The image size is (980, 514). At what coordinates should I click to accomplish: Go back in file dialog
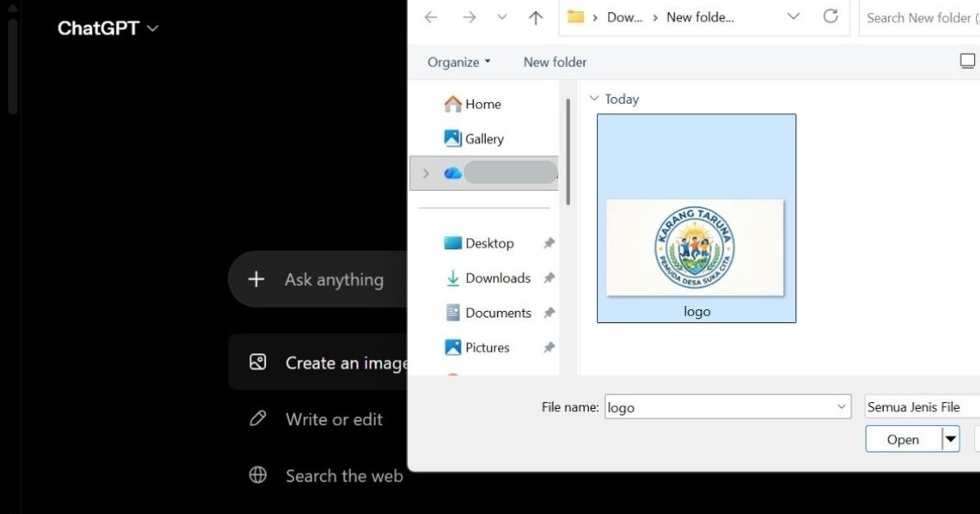point(431,17)
